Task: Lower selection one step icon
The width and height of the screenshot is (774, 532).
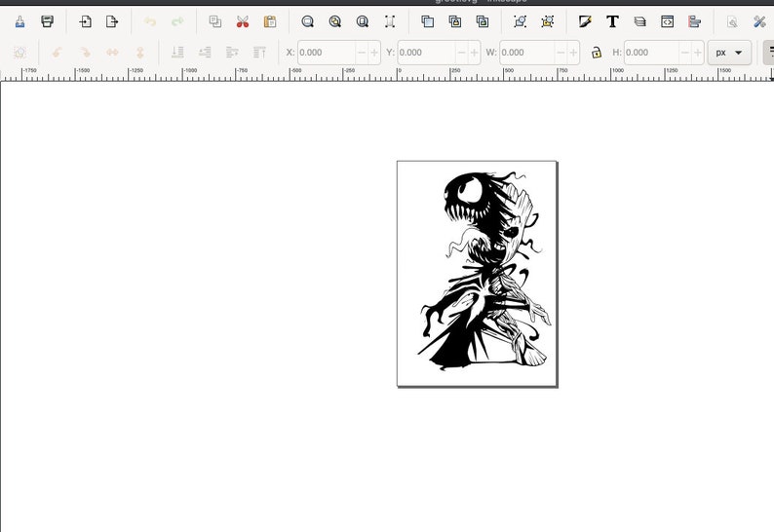Action: coord(205,53)
